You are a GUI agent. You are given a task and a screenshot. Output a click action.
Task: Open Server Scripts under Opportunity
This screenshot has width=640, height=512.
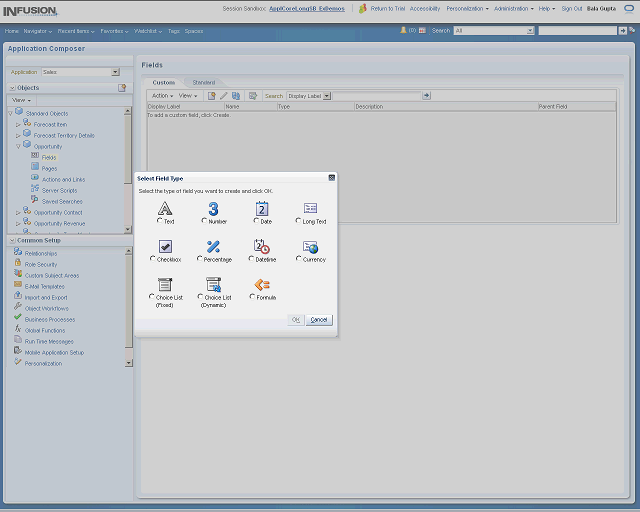click(x=60, y=190)
